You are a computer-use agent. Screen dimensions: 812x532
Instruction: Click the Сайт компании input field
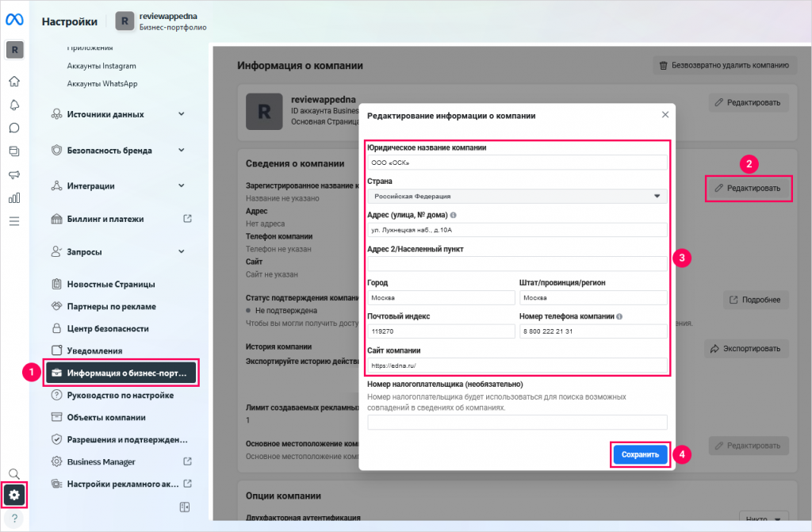point(517,366)
